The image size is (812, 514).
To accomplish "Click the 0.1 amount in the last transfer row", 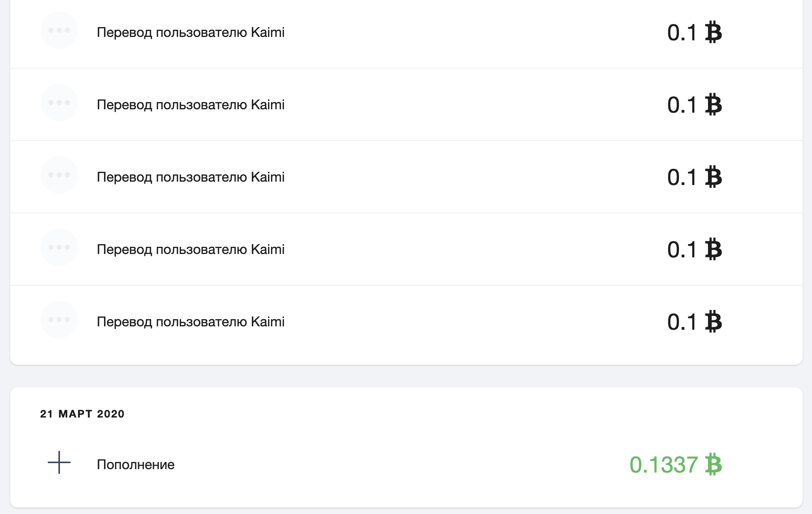I will coord(682,322).
